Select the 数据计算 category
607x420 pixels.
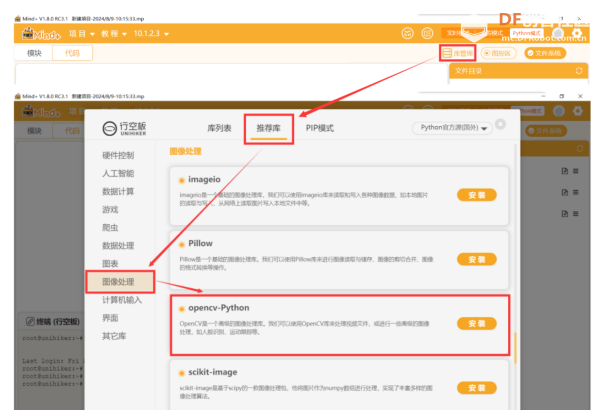coord(118,191)
